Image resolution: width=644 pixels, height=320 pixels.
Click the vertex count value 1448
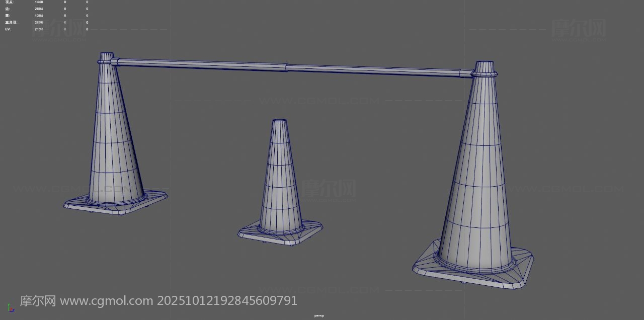click(39, 2)
